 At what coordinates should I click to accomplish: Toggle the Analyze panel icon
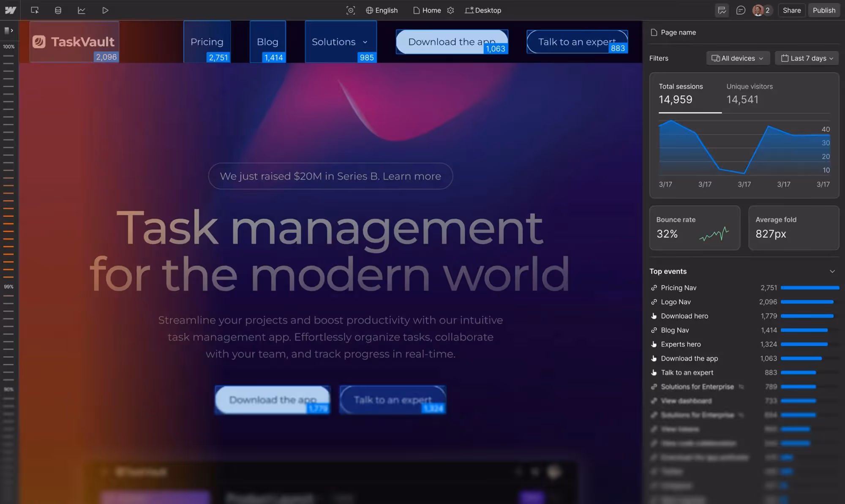(722, 10)
